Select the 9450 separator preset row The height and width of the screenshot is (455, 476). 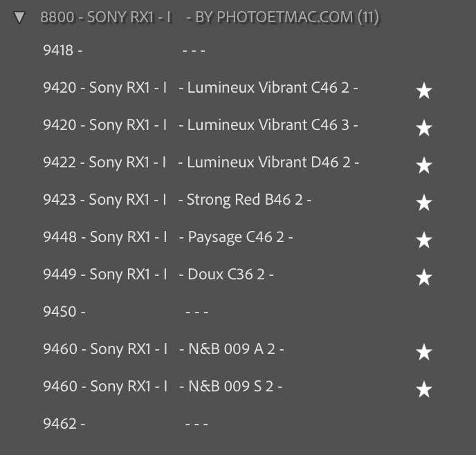126,312
